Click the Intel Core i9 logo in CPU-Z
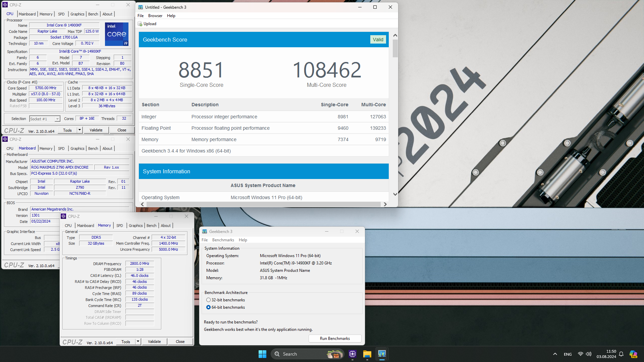The image size is (644, 362). (117, 34)
